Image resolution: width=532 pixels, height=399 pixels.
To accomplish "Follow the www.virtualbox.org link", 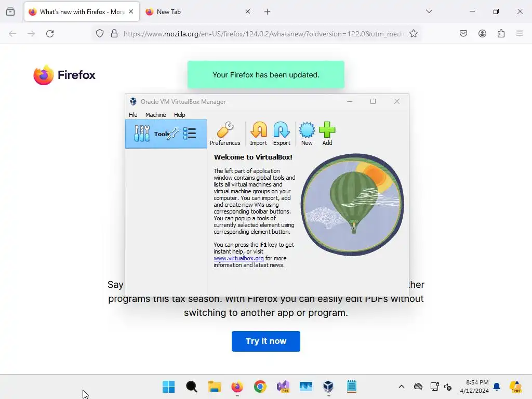I will [x=238, y=258].
